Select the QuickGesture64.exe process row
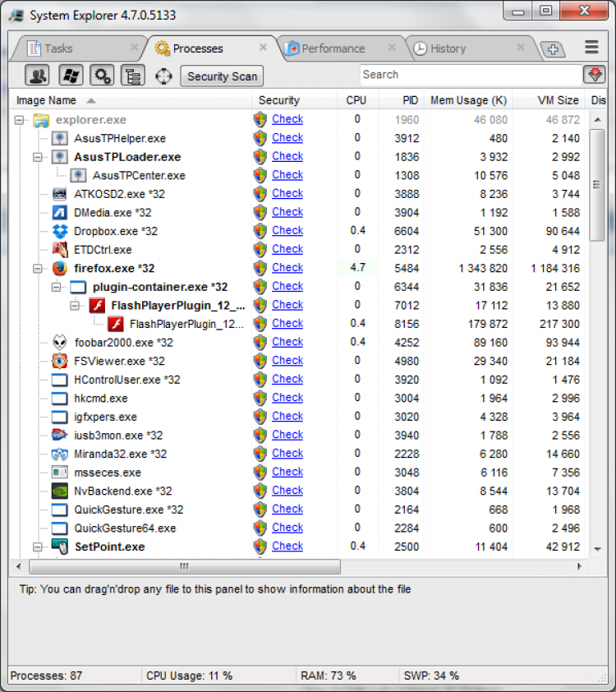616x692 pixels. (298, 528)
